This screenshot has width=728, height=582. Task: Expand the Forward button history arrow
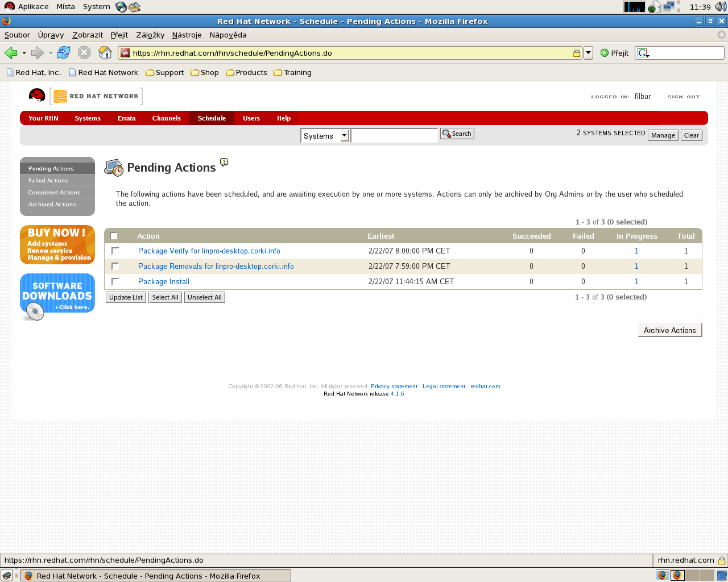click(x=51, y=53)
